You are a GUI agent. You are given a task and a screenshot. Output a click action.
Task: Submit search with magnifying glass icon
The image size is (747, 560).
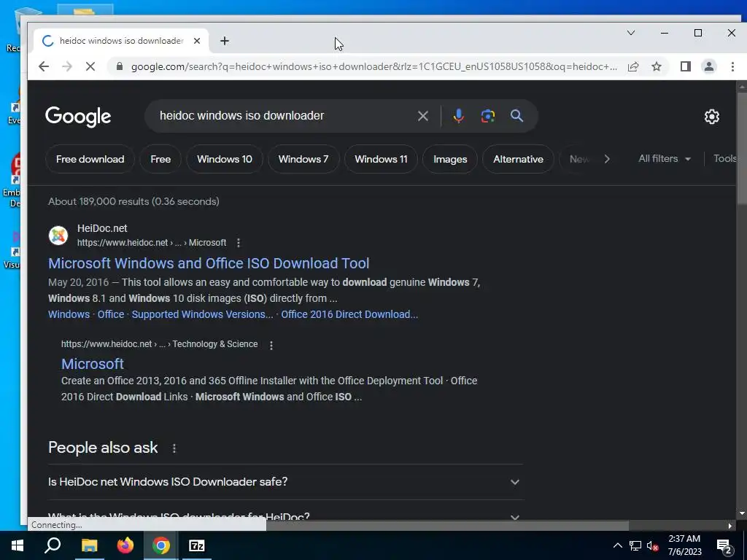[517, 116]
